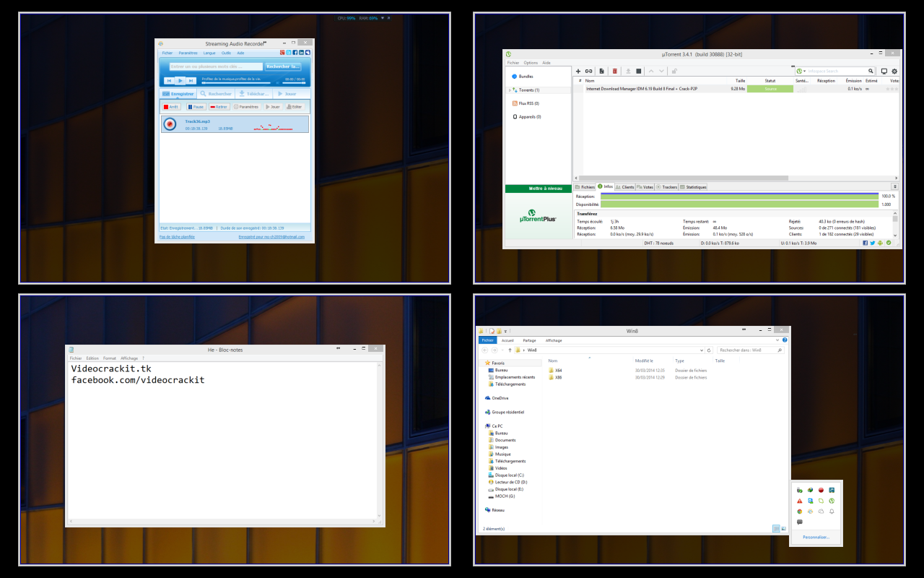This screenshot has height=578, width=924.
Task: Click the Twitter icon in recorder header
Action: (x=289, y=53)
